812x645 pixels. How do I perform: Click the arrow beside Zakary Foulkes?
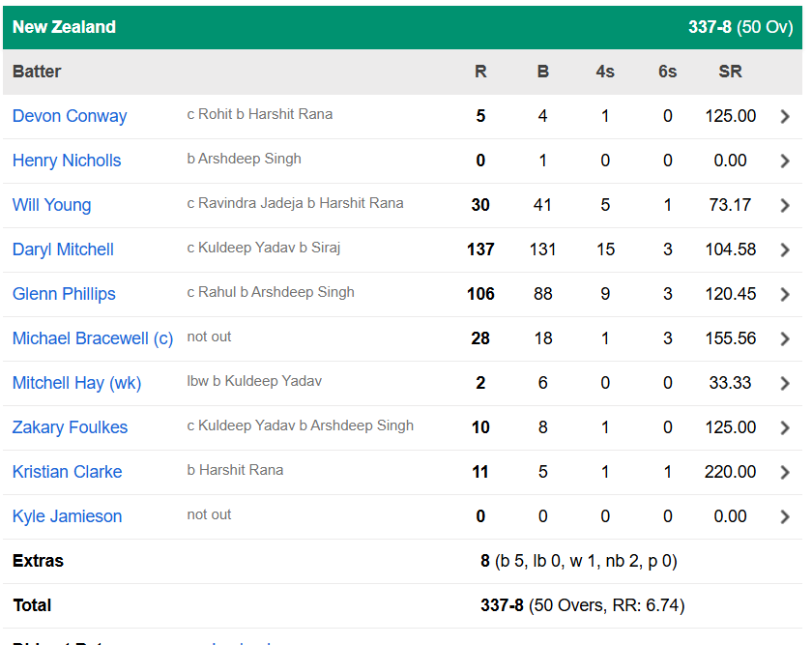[x=785, y=427]
